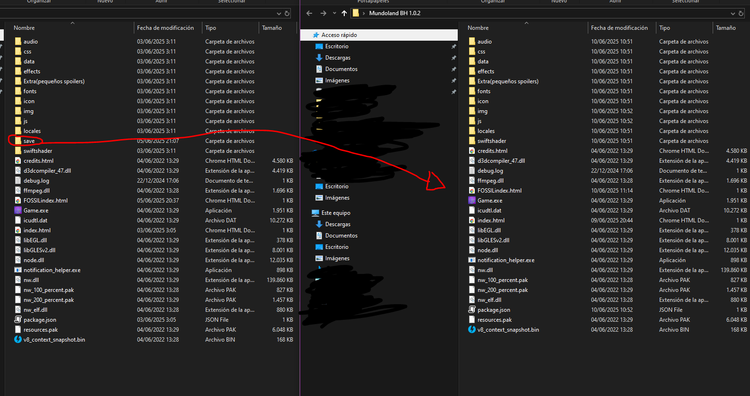Image resolution: width=750 pixels, height=396 pixels.
Task: Click package.json icon in Mundoland BH window
Action: pyautogui.click(x=472, y=310)
